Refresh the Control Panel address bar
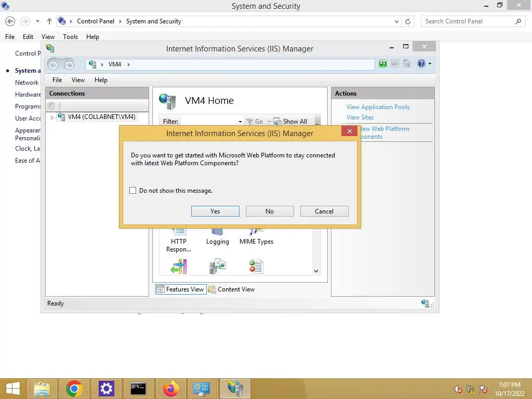 (408, 21)
